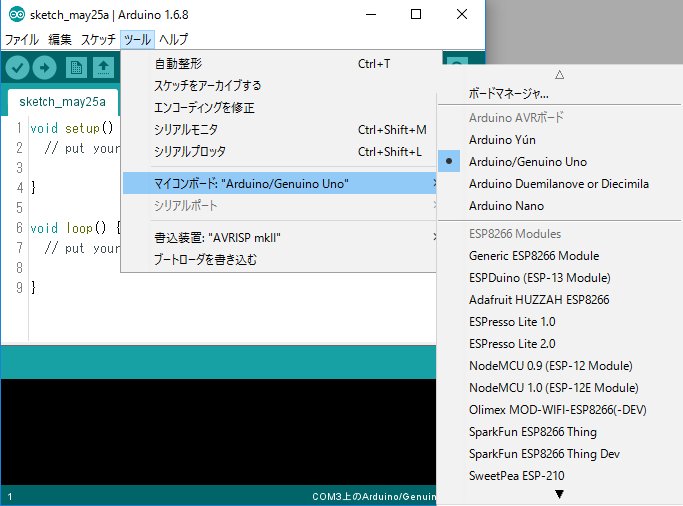This screenshot has height=506, width=683.
Task: Click the Verify checkmark toolbar icon
Action: 17,68
